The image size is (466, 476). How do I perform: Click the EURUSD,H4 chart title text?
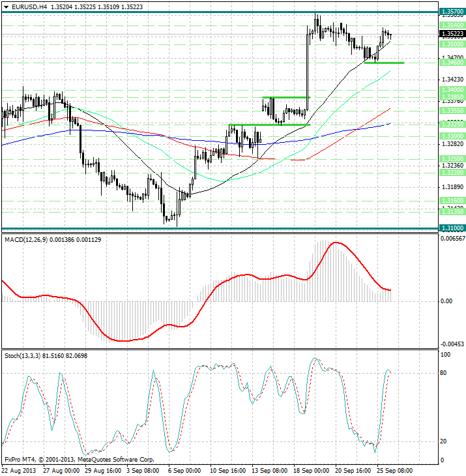click(x=30, y=7)
